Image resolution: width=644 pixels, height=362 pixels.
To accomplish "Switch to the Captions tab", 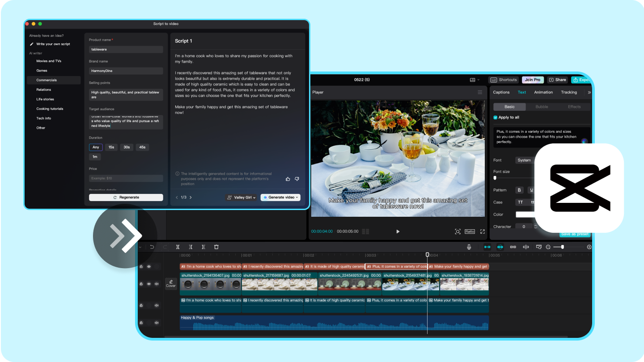I will [501, 92].
